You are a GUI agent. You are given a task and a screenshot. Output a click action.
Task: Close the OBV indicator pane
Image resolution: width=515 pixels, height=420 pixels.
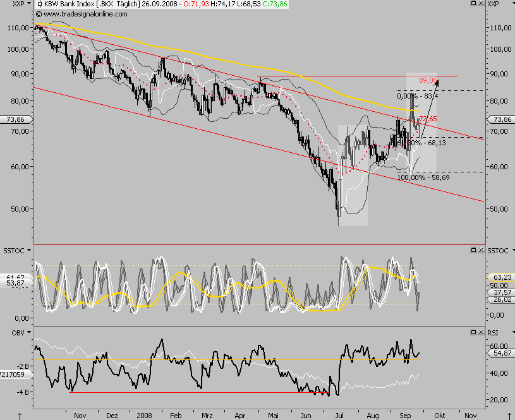[x=481, y=332]
